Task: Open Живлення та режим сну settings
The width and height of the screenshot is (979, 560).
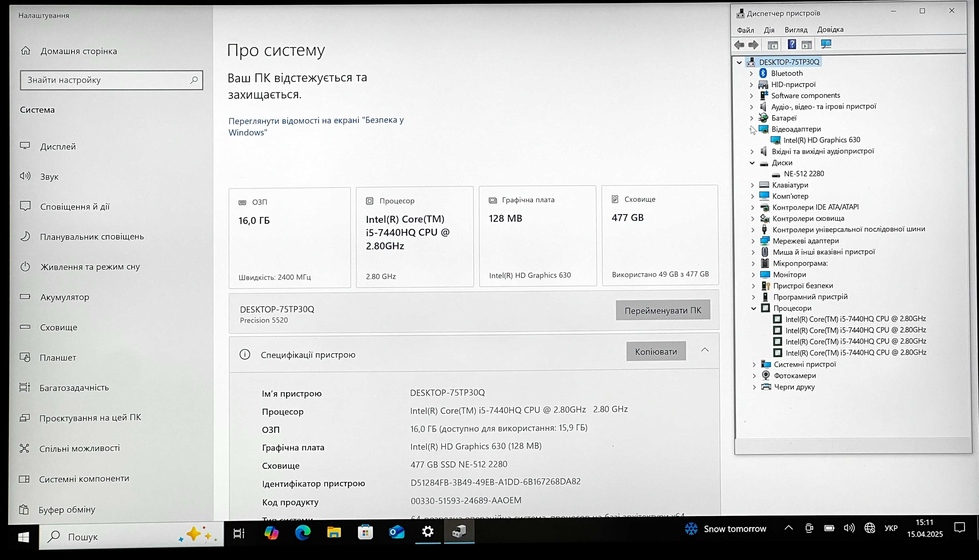Action: pyautogui.click(x=89, y=266)
